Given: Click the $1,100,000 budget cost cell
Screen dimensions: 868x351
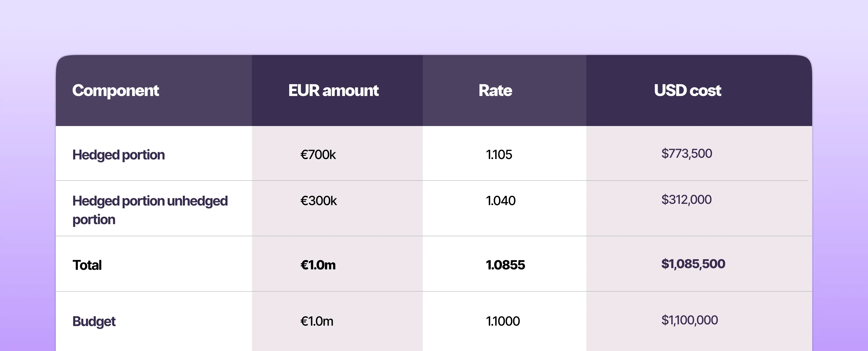Looking at the screenshot, I should coord(689,320).
